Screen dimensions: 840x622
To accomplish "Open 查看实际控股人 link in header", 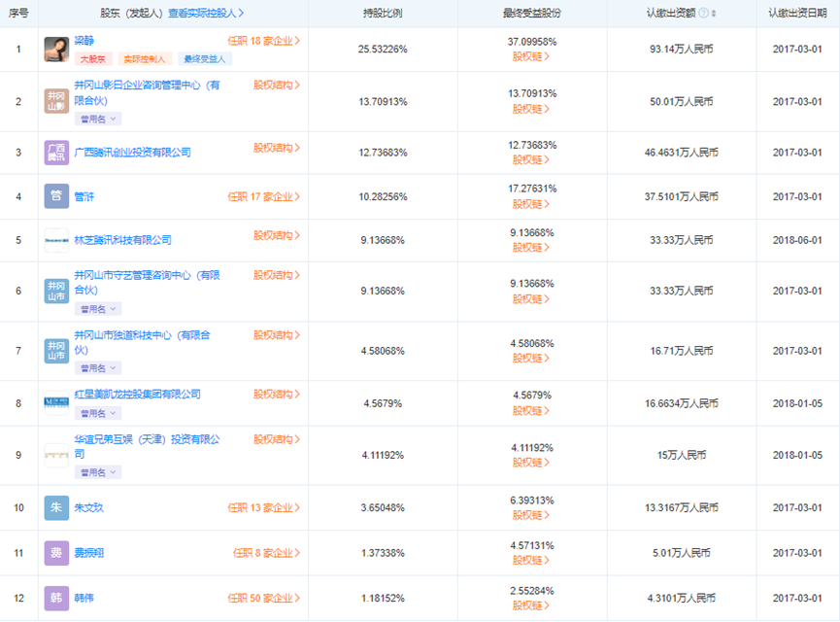I will pyautogui.click(x=206, y=14).
